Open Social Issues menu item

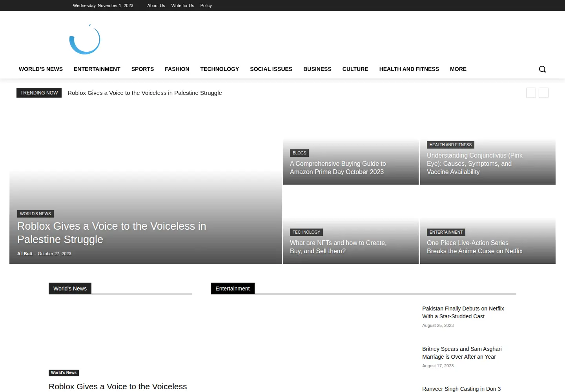tap(271, 69)
